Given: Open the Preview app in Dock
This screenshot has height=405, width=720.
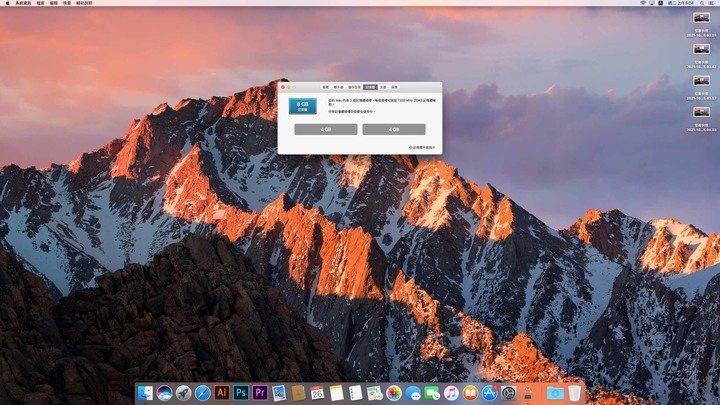Looking at the screenshot, I should (279, 393).
